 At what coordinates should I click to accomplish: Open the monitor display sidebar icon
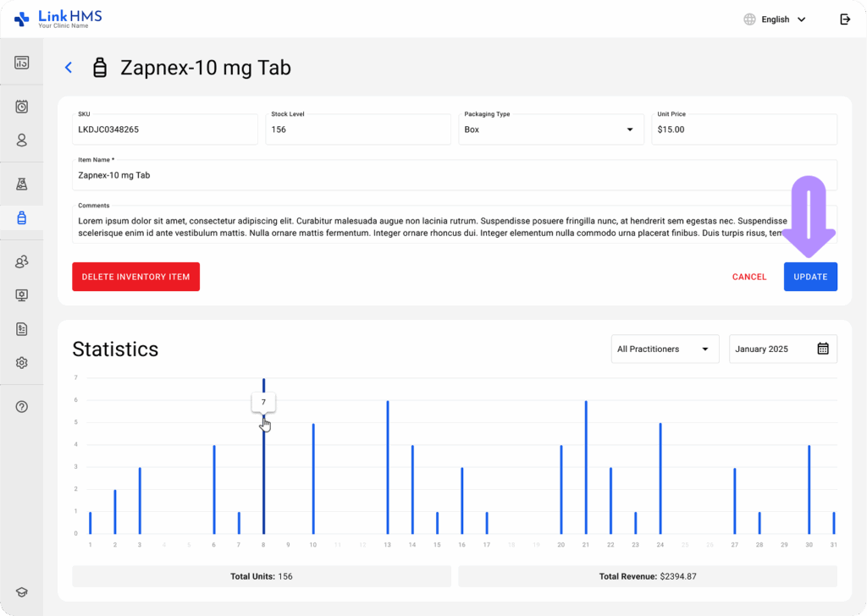tap(21, 295)
